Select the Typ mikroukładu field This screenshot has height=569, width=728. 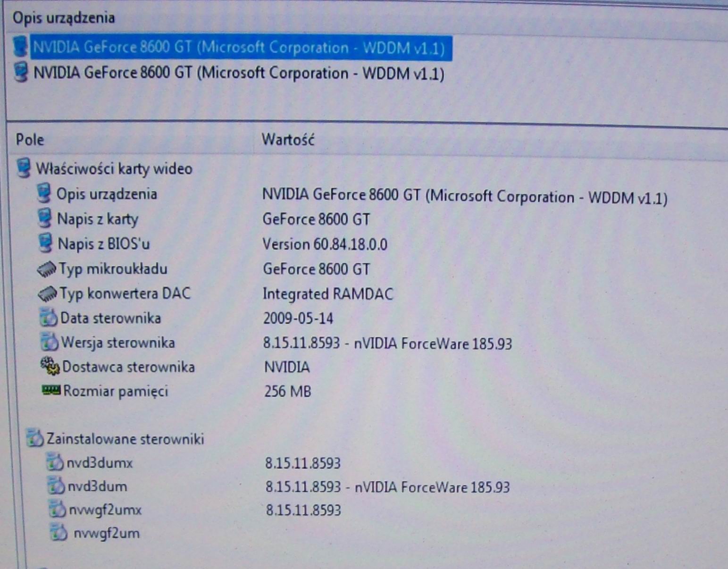point(113,269)
